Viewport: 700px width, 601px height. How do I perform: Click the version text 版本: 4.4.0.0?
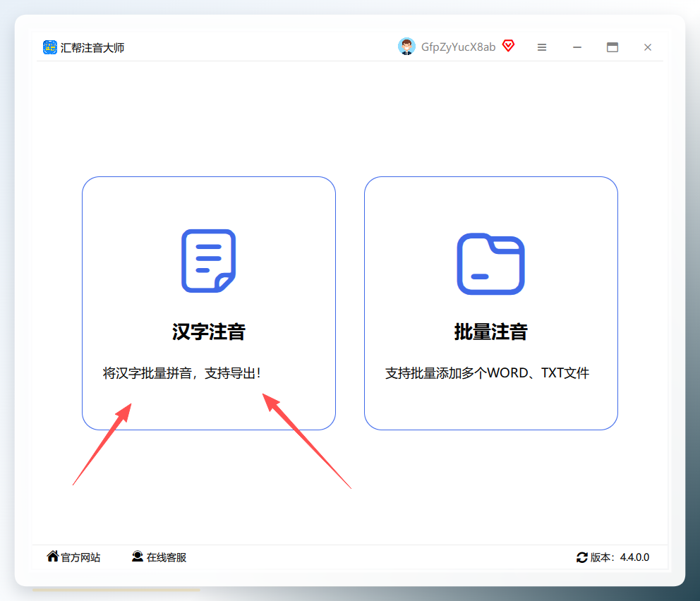(620, 557)
